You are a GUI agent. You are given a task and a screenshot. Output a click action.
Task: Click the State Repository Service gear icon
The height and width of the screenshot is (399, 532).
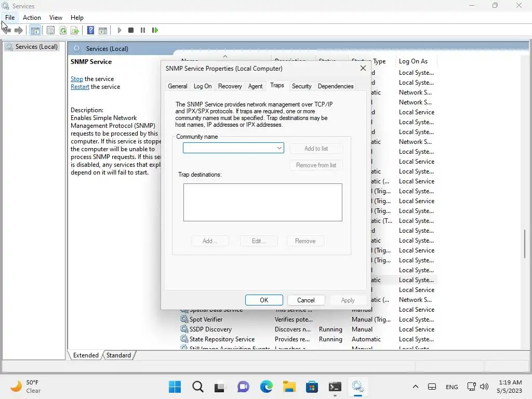point(184,339)
